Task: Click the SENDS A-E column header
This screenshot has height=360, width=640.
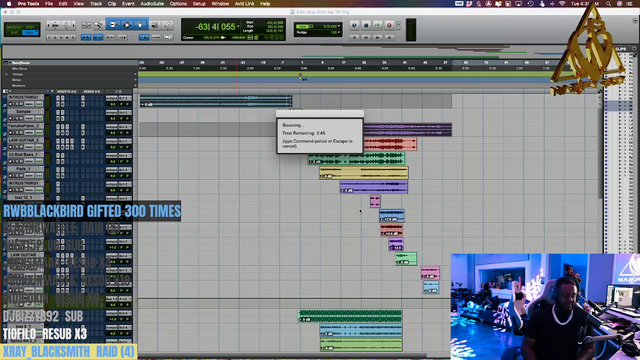Action: click(x=91, y=91)
